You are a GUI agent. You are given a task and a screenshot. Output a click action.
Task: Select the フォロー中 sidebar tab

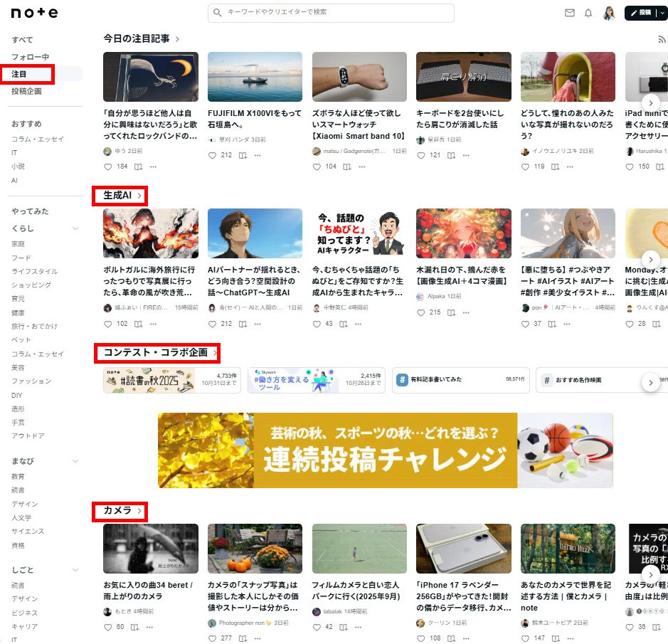30,57
